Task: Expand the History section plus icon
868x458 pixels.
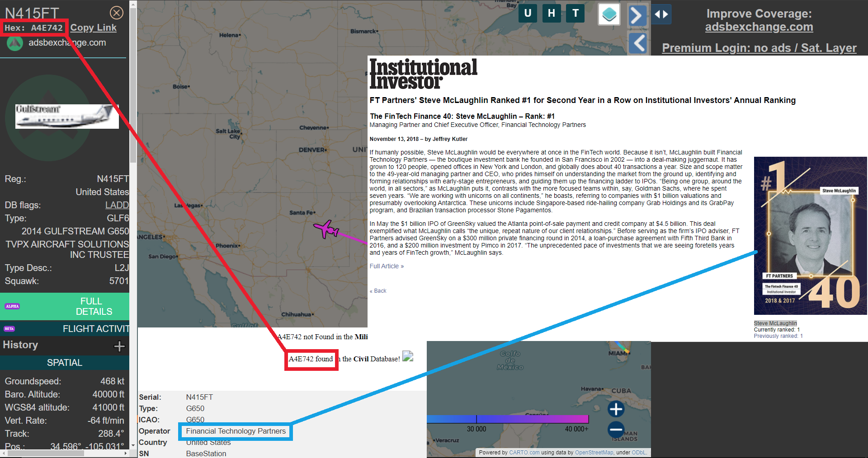Action: click(119, 346)
